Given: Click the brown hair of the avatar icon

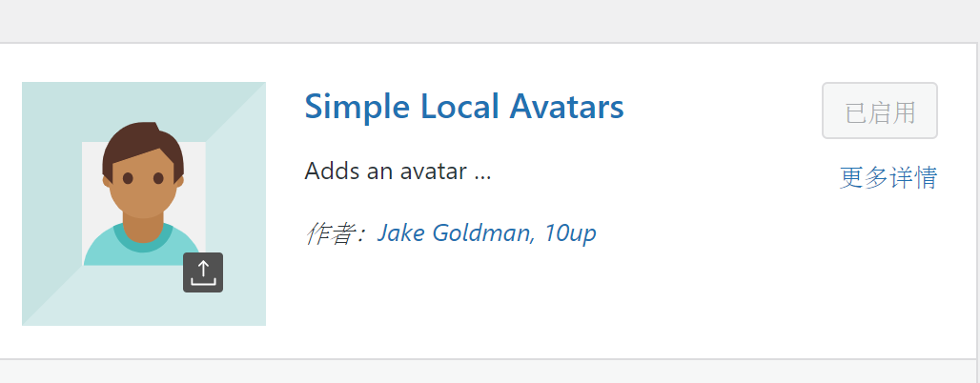Looking at the screenshot, I should 141,141.
